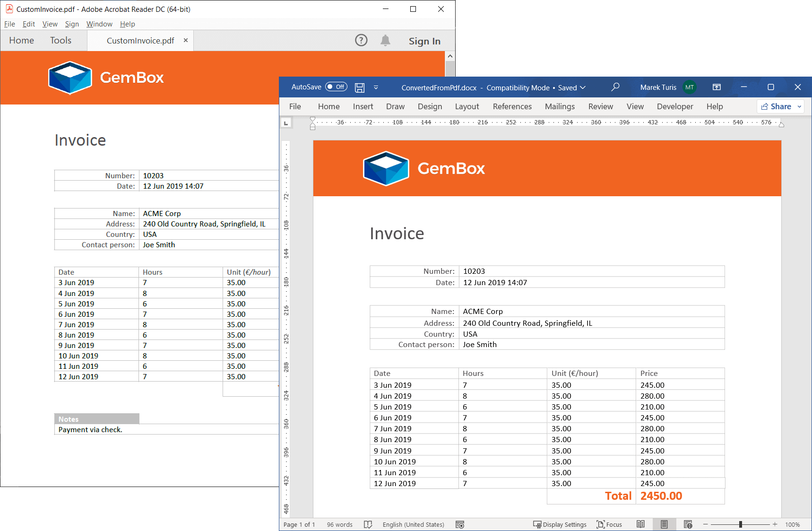Image resolution: width=812 pixels, height=531 pixels.
Task: Enable Focus mode in status bar
Action: (x=609, y=524)
